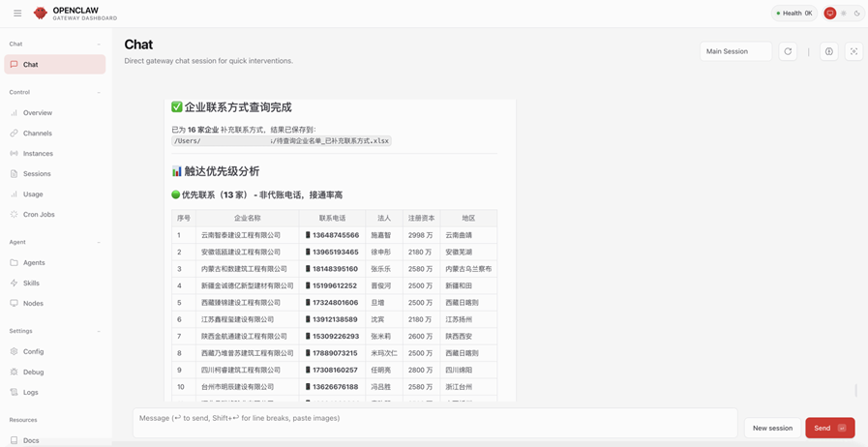Click company 云南智泰建设工程有限公司
Viewport: 868px width, 447px height.
point(241,235)
